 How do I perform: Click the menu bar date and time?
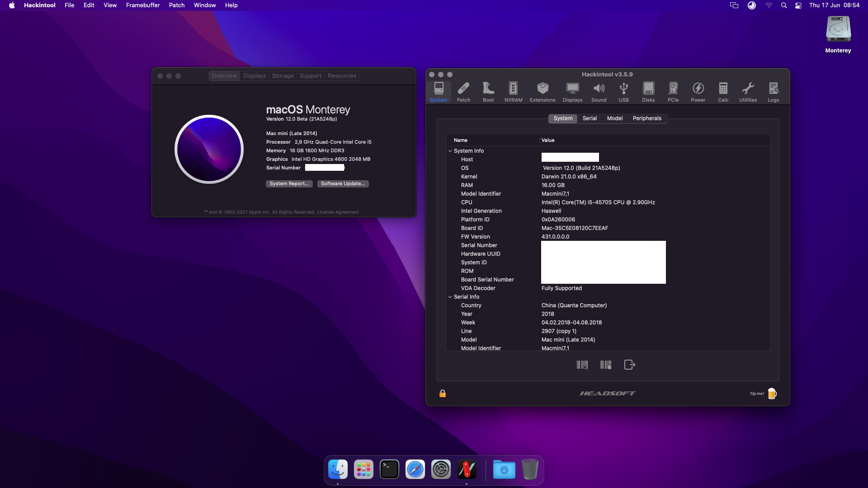coord(834,5)
